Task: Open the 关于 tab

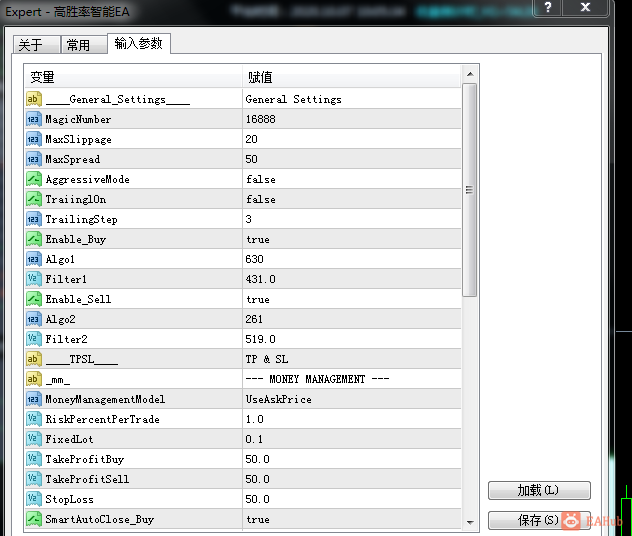Action: tap(36, 44)
